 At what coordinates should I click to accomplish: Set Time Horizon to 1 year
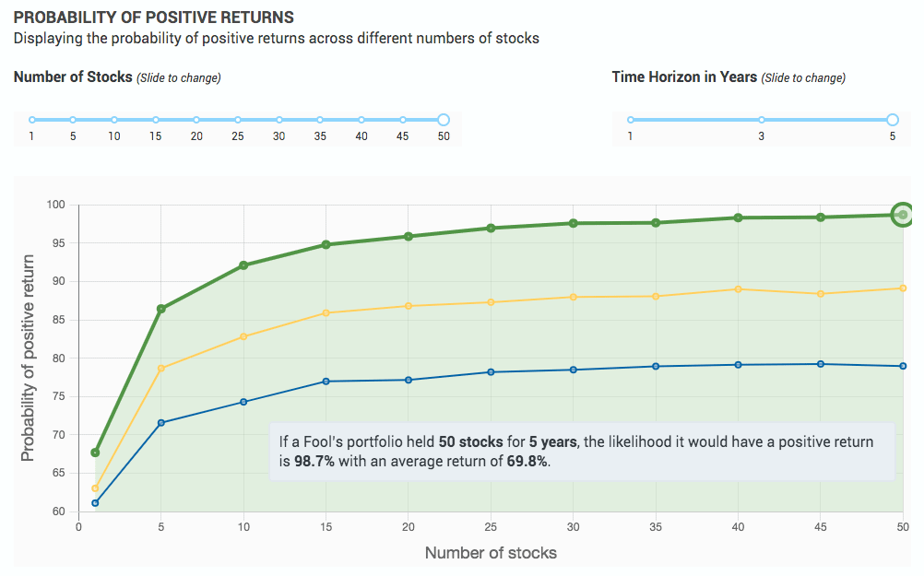630,119
